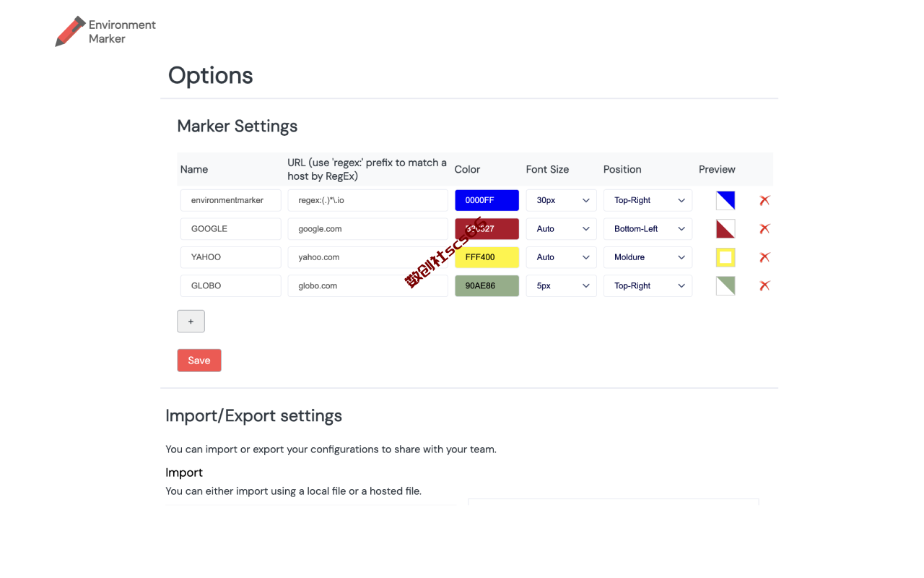Image resolution: width=924 pixels, height=578 pixels.
Task: Delete the environmentmarker row with red X
Action: (x=764, y=200)
